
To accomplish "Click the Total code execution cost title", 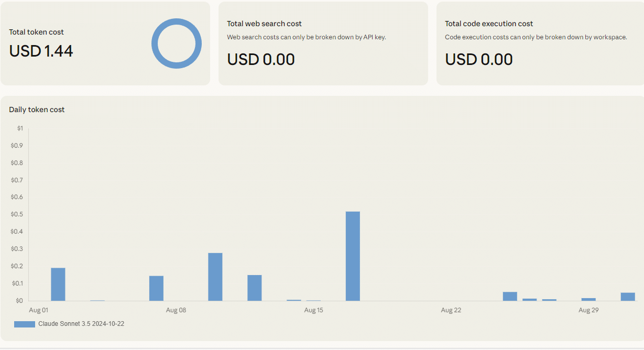I will [x=489, y=24].
